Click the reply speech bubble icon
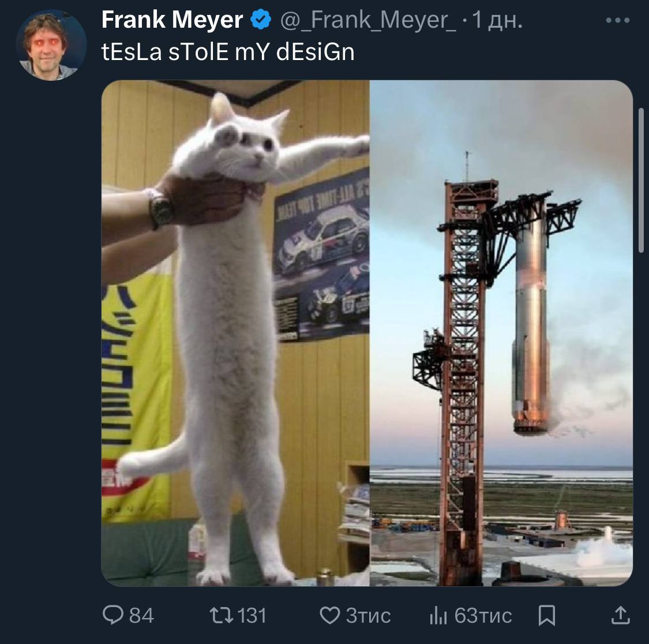The height and width of the screenshot is (644, 649). [x=112, y=615]
